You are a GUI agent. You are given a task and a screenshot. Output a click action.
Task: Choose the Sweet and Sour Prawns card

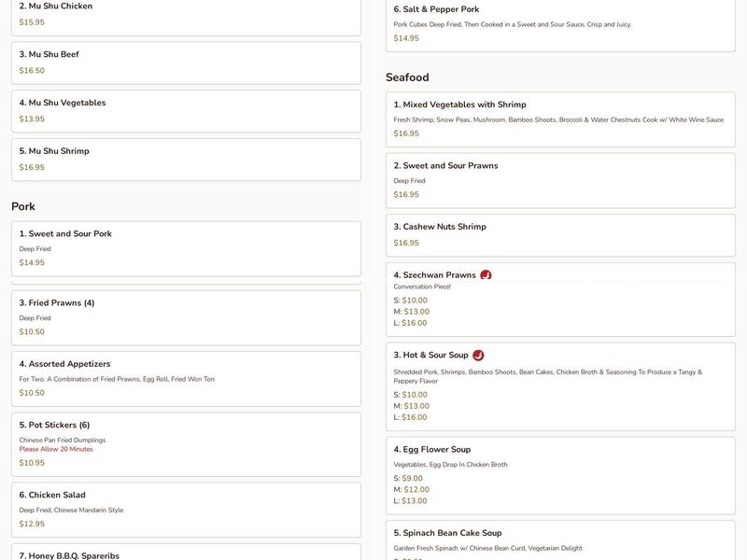click(560, 180)
